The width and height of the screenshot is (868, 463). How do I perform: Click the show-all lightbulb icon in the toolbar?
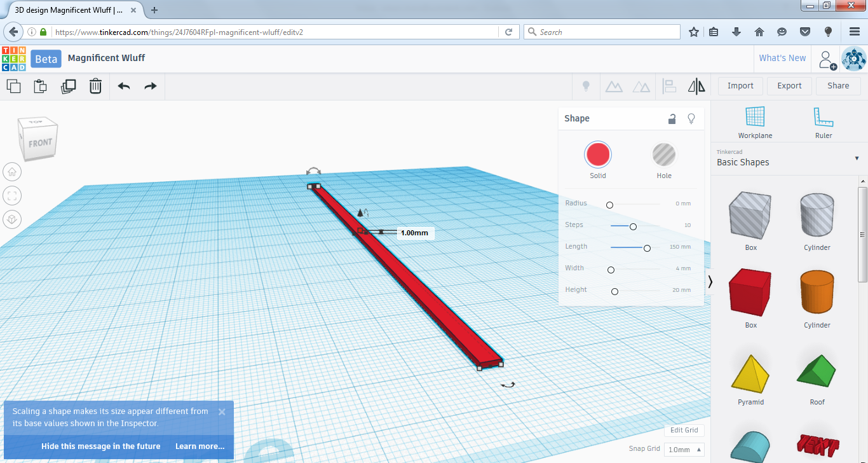click(x=587, y=86)
